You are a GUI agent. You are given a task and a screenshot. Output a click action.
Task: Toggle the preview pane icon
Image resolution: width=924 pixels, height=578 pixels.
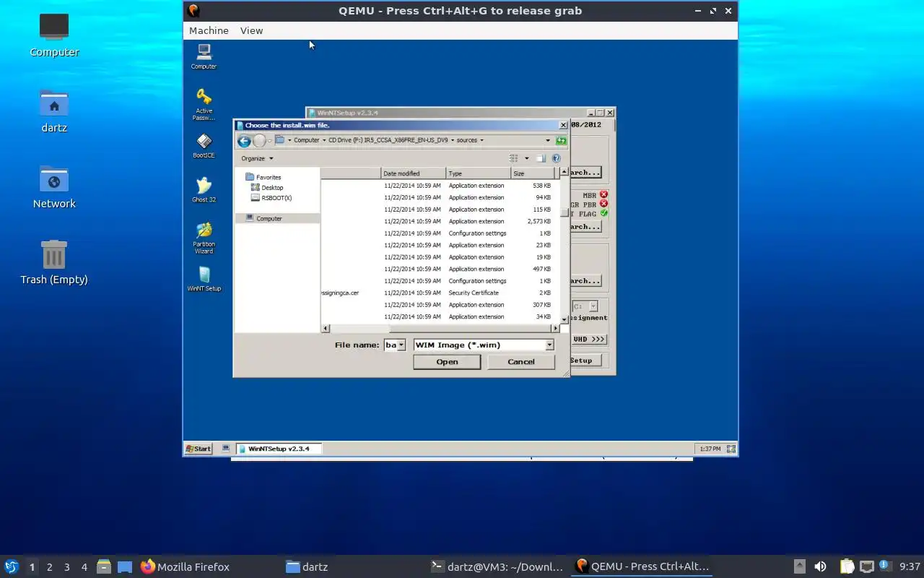[541, 158]
